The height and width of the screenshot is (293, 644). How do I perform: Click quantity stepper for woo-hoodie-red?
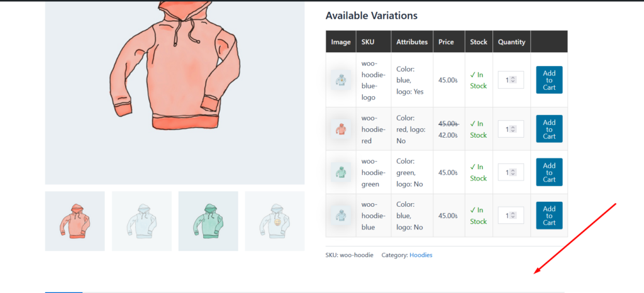(x=513, y=129)
